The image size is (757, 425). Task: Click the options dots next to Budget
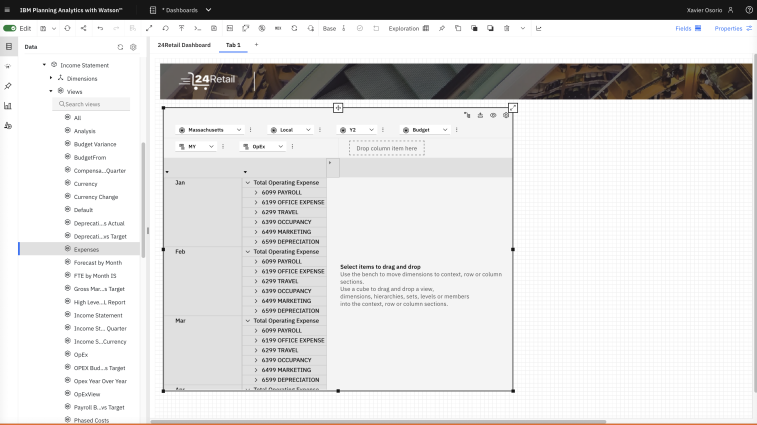457,130
